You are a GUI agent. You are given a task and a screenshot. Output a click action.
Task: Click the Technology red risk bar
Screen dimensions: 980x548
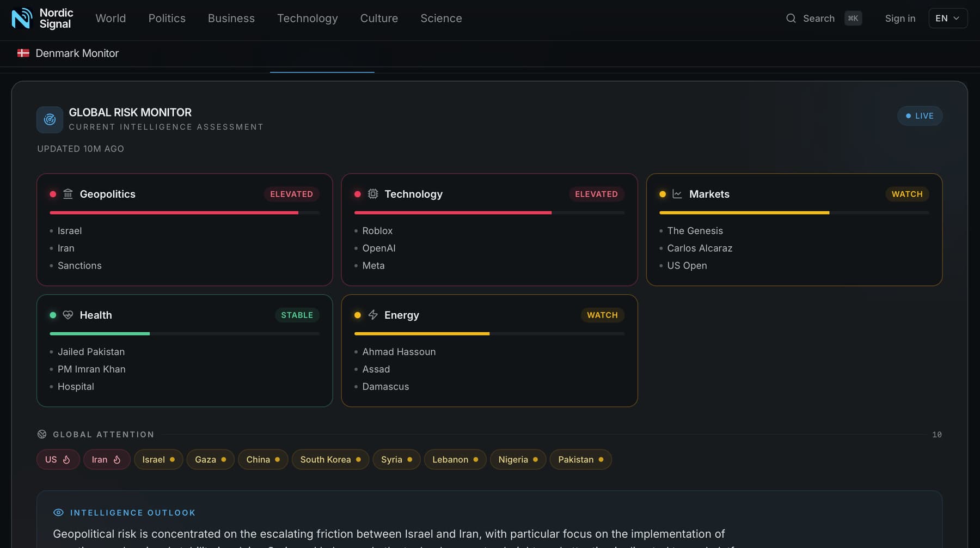click(453, 212)
